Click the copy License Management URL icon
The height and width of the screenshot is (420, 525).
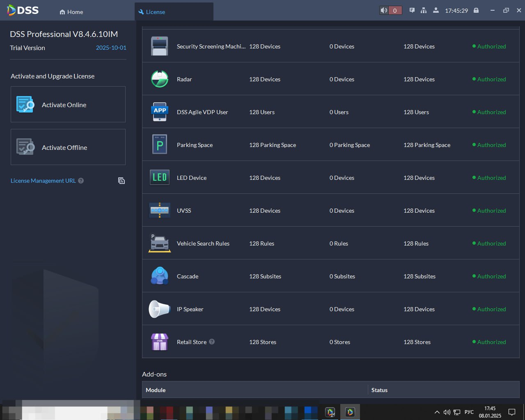click(122, 181)
